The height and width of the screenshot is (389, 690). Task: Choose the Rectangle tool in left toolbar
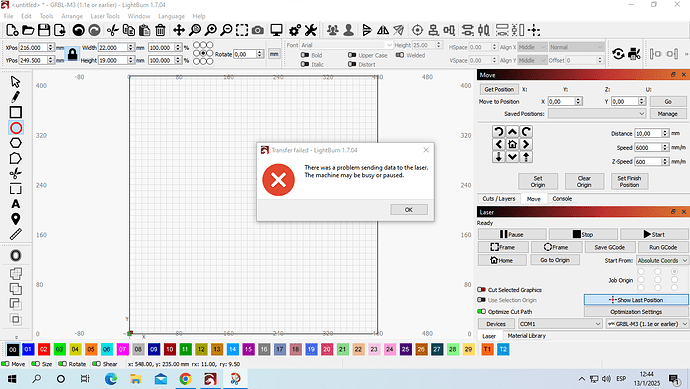click(x=16, y=112)
